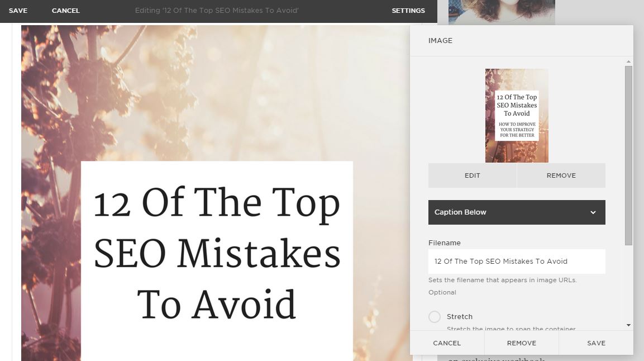Click the scroll down arrow in image panel
This screenshot has height=361, width=644.
click(628, 325)
